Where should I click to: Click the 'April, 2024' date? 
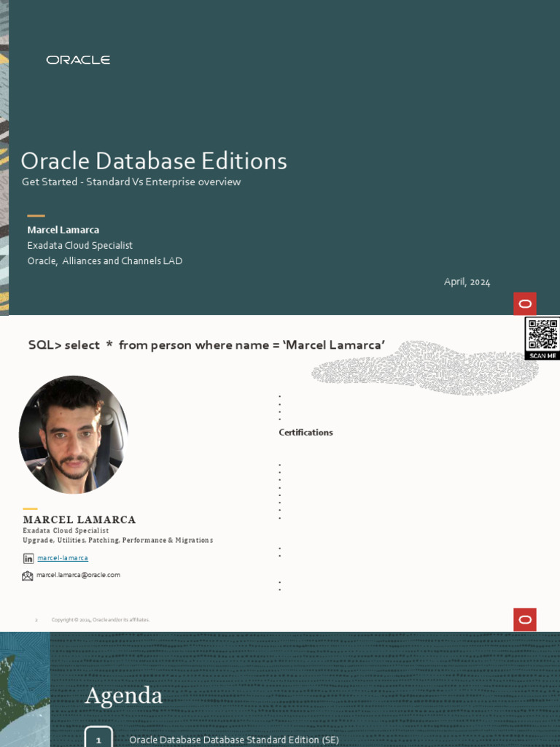click(x=467, y=282)
